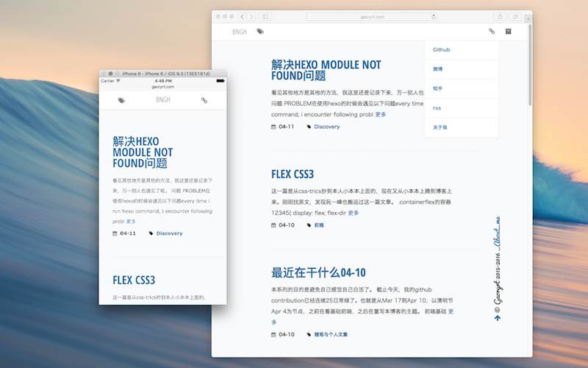Open 最近在干什么04-10 post title

(x=318, y=272)
